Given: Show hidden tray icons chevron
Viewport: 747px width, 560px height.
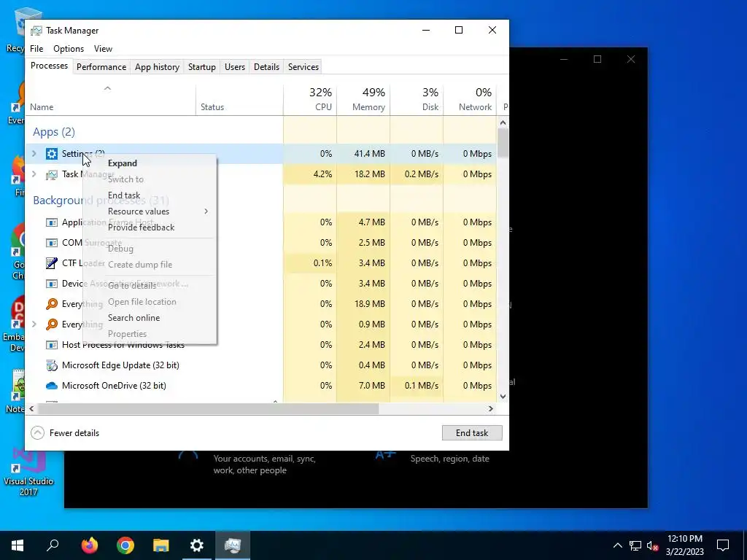Looking at the screenshot, I should pyautogui.click(x=617, y=545).
